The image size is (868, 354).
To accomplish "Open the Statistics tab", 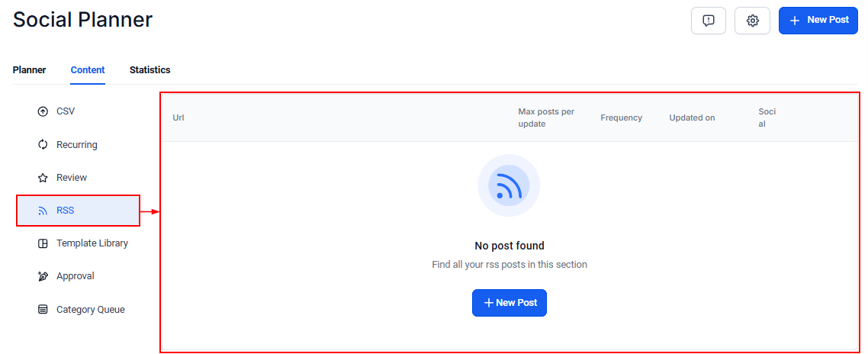I will click(149, 70).
